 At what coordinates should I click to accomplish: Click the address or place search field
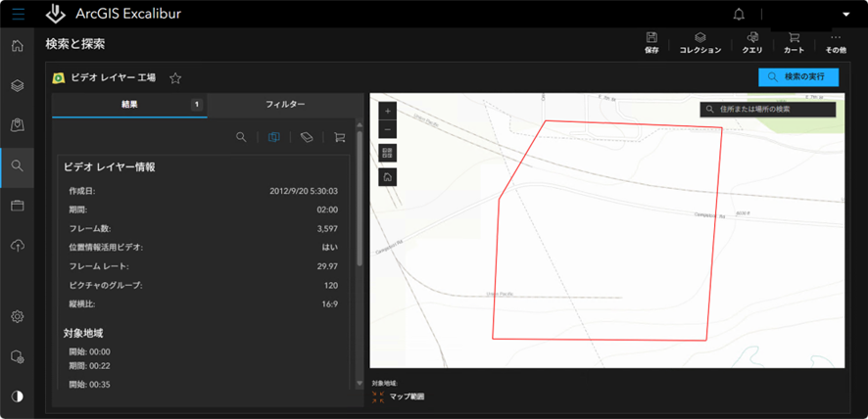pyautogui.click(x=774, y=110)
